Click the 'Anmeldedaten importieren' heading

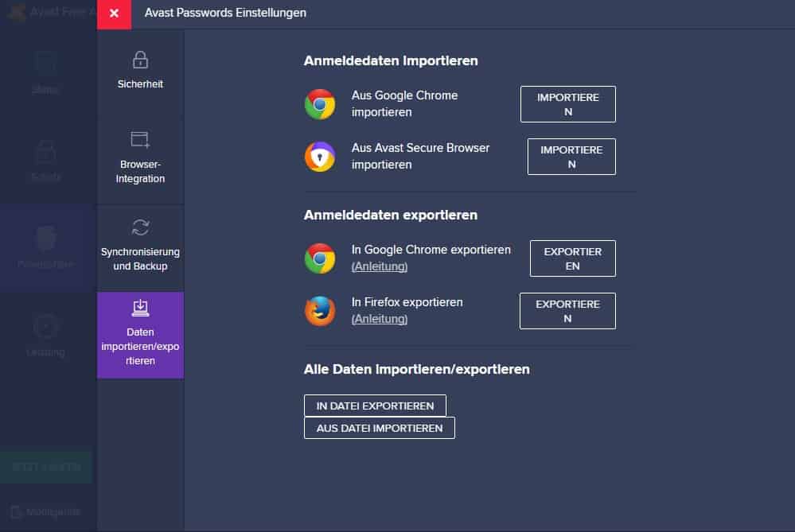391,60
